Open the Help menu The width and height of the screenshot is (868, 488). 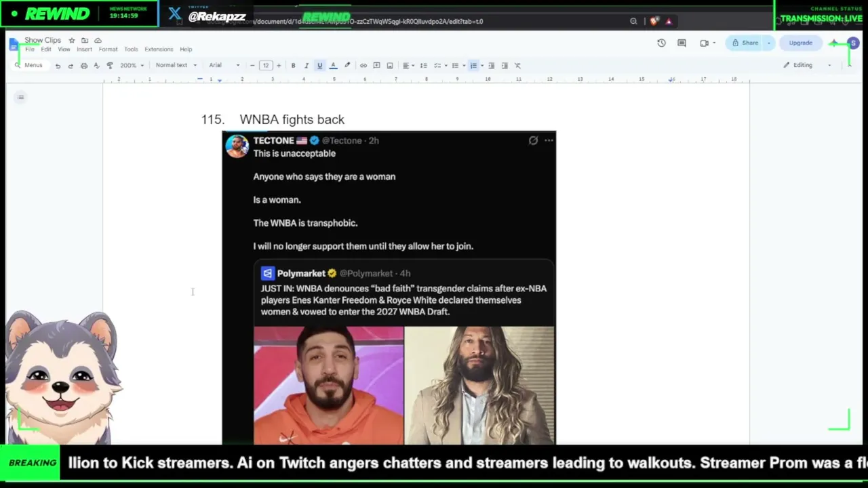[186, 49]
